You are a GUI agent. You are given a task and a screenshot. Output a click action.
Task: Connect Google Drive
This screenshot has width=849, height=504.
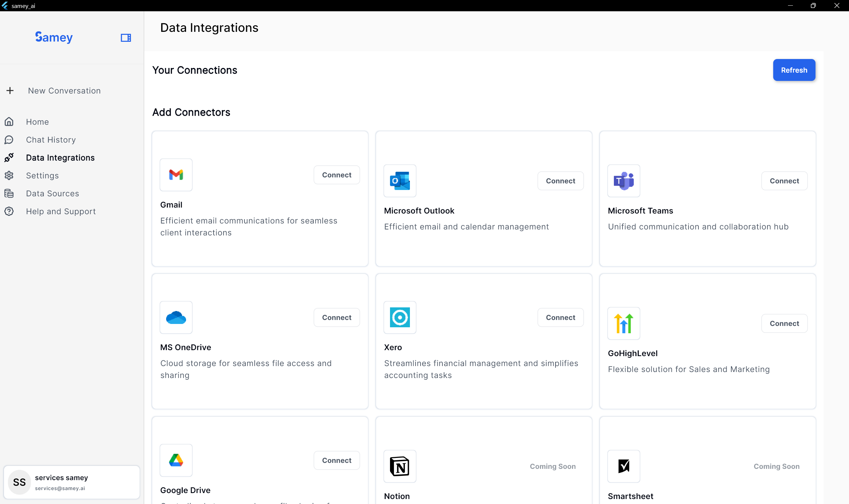[337, 460]
